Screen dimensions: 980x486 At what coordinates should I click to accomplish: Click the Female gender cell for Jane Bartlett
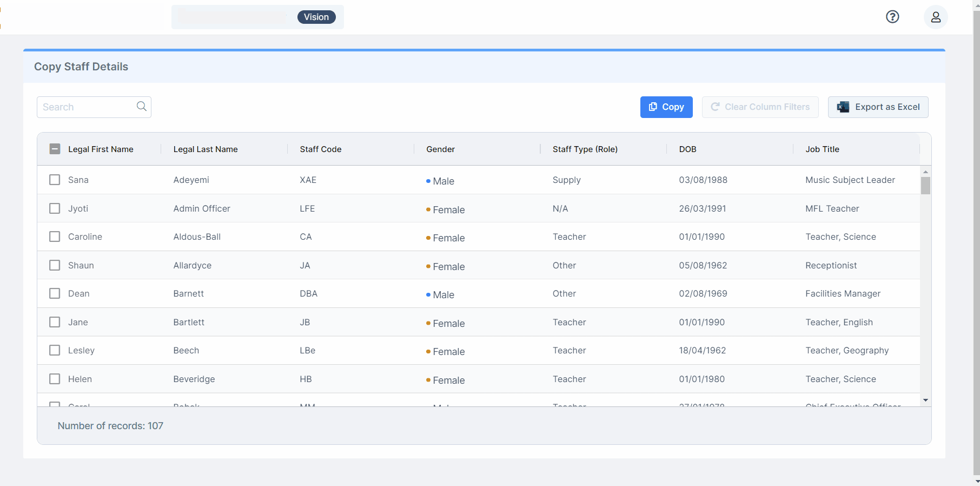446,323
